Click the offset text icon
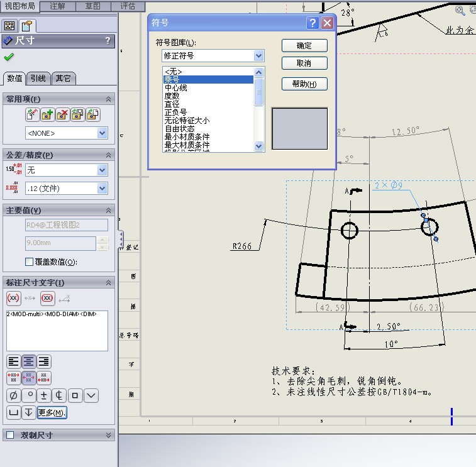The image size is (476, 467). [x=64, y=299]
